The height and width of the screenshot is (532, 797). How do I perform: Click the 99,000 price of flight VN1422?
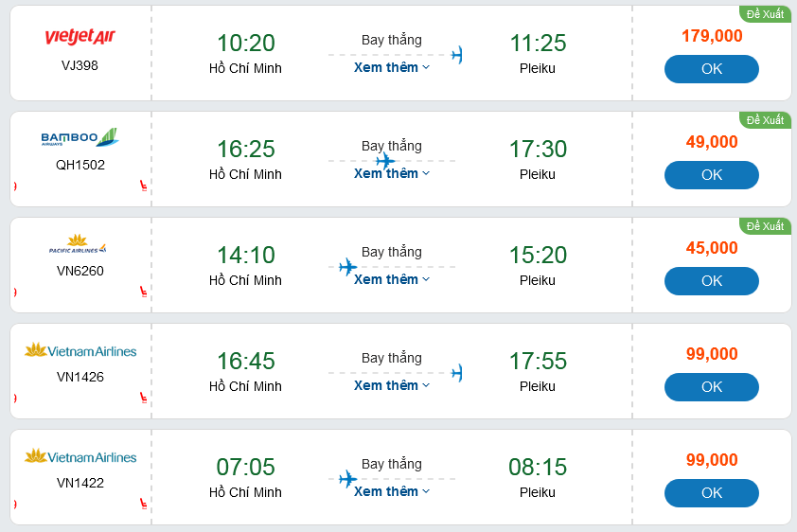click(712, 460)
